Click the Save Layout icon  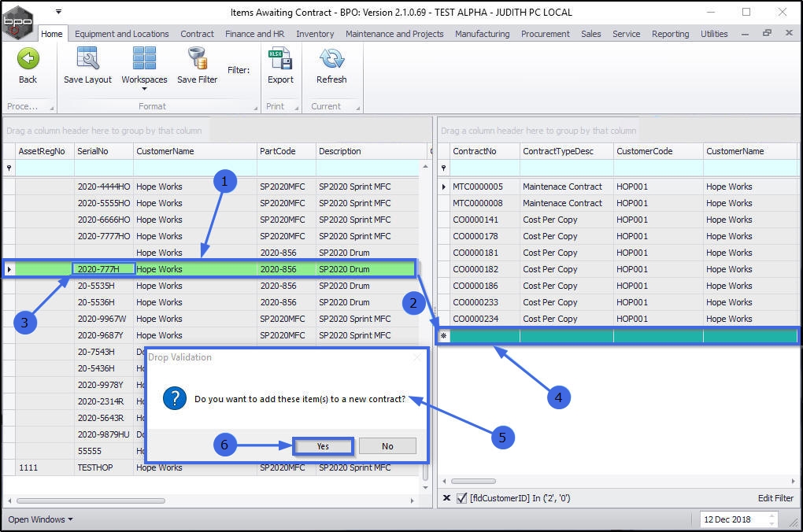coord(87,60)
